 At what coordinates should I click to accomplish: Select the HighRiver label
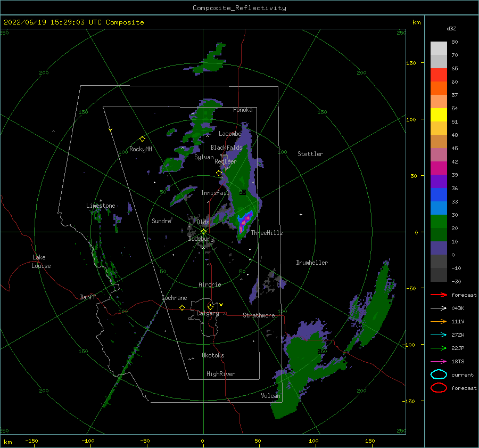click(x=221, y=374)
